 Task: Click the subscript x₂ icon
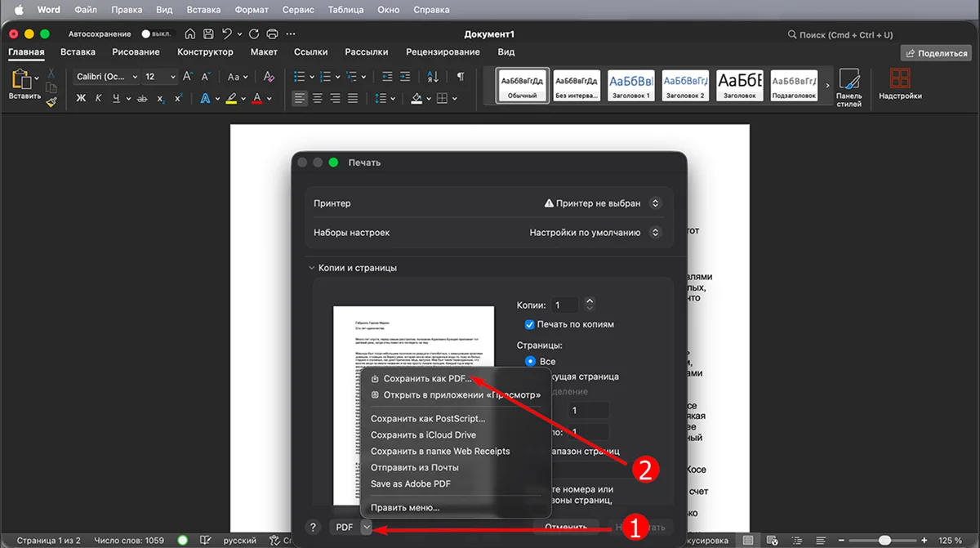coord(160,99)
